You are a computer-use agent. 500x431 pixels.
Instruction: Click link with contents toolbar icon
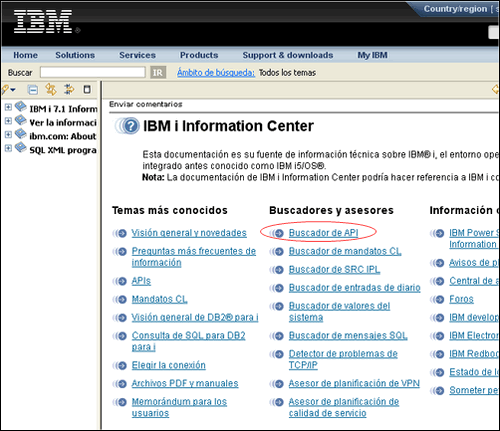(51, 89)
